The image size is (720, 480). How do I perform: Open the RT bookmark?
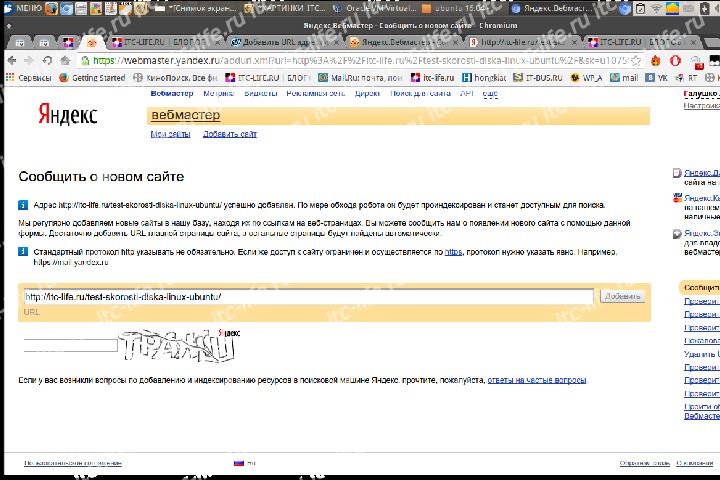[x=686, y=78]
